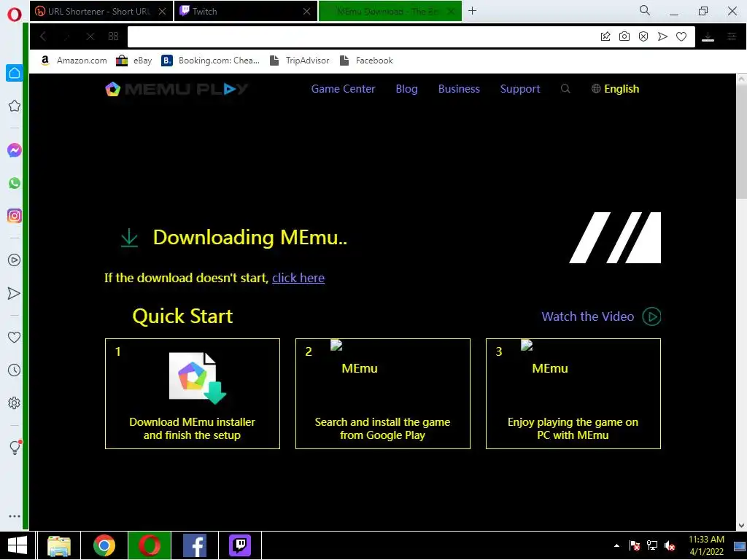This screenshot has height=560, width=747.
Task: Open the Business menu item
Action: 459,88
